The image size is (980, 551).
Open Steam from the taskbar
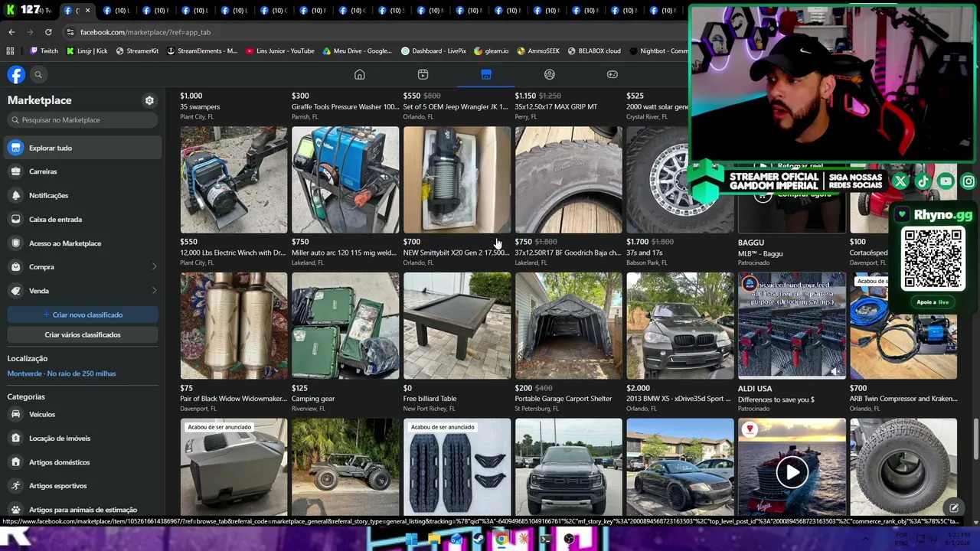point(479,540)
